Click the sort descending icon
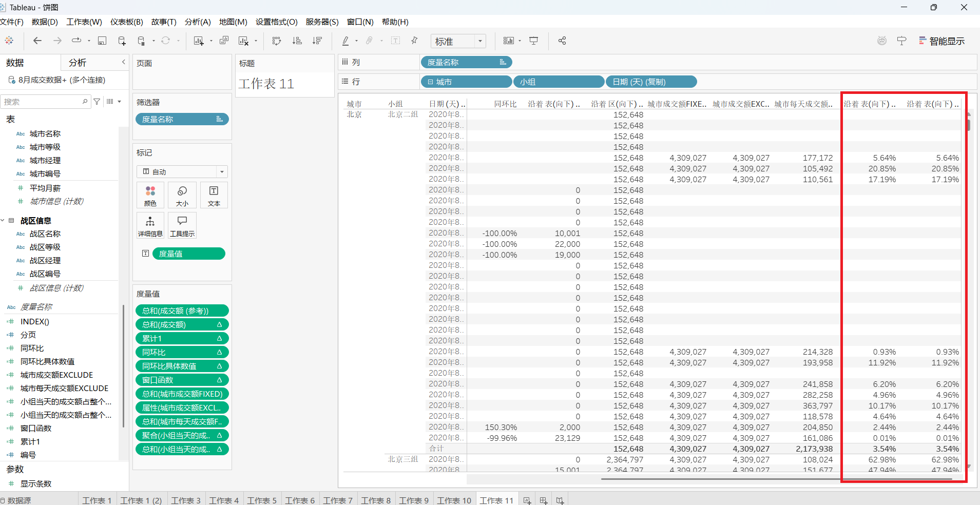980x505 pixels. [x=317, y=41]
